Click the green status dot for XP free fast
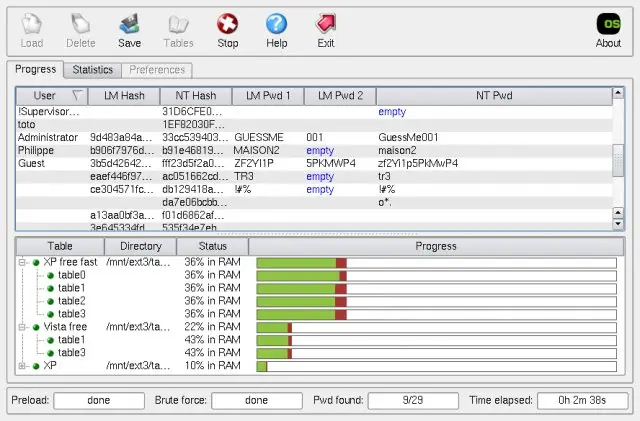Screen dimensions: 640x421 [36, 263]
